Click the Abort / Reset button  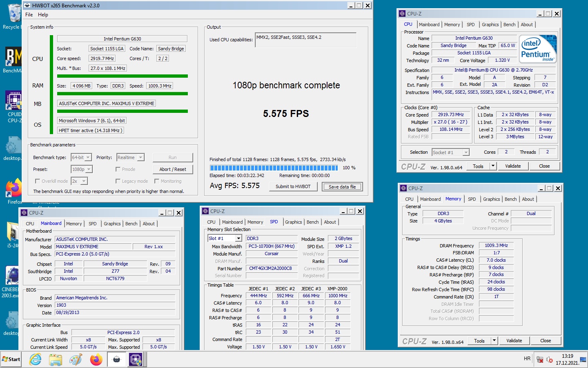tap(173, 169)
